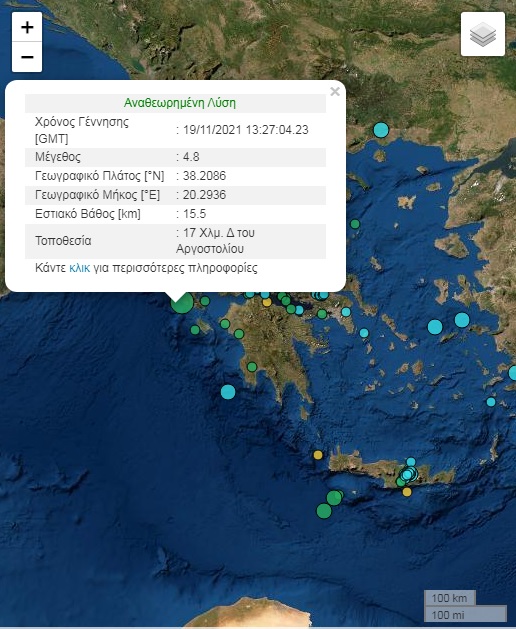The height and width of the screenshot is (629, 516).
Task: Select the large cyan marker southwest of Peloponnese
Action: (228, 392)
